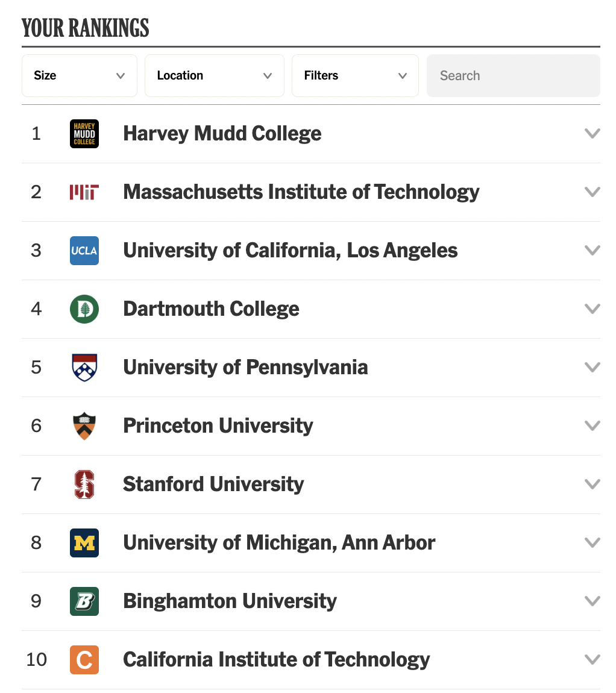The height and width of the screenshot is (693, 616).
Task: Open the Location dropdown
Action: pos(214,76)
